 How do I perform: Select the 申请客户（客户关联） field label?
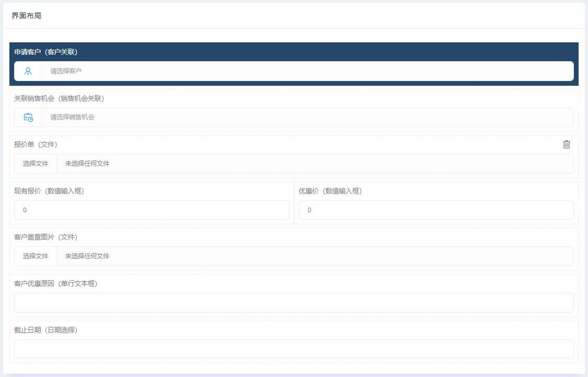coord(46,52)
